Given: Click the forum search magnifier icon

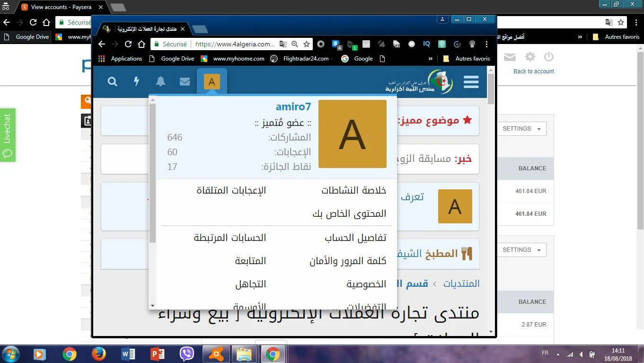Looking at the screenshot, I should pyautogui.click(x=113, y=82).
